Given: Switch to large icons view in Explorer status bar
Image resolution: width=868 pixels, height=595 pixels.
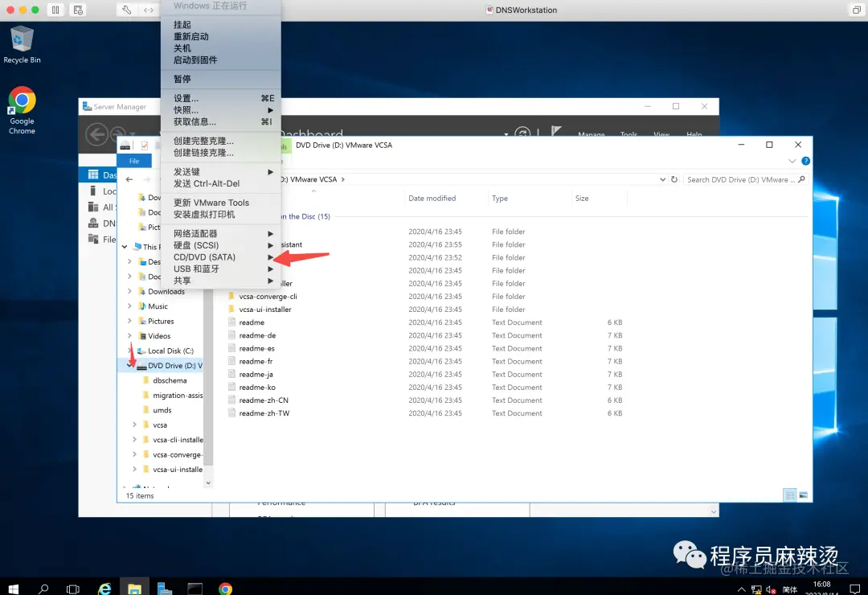Looking at the screenshot, I should pyautogui.click(x=803, y=494).
